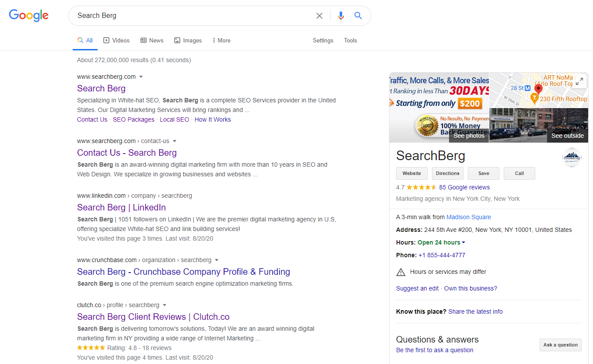The height and width of the screenshot is (364, 593).
Task: Open dropdown arrow beside clutch.co URL
Action: pos(165,305)
